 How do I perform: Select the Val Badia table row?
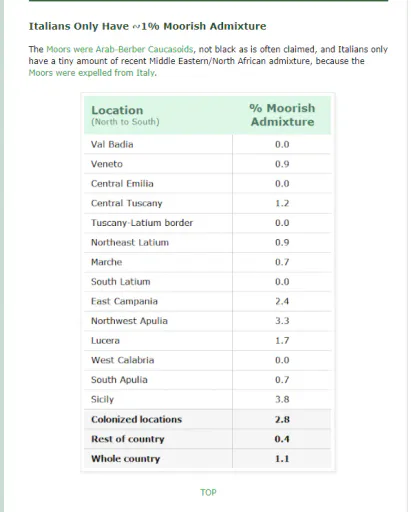click(x=208, y=144)
